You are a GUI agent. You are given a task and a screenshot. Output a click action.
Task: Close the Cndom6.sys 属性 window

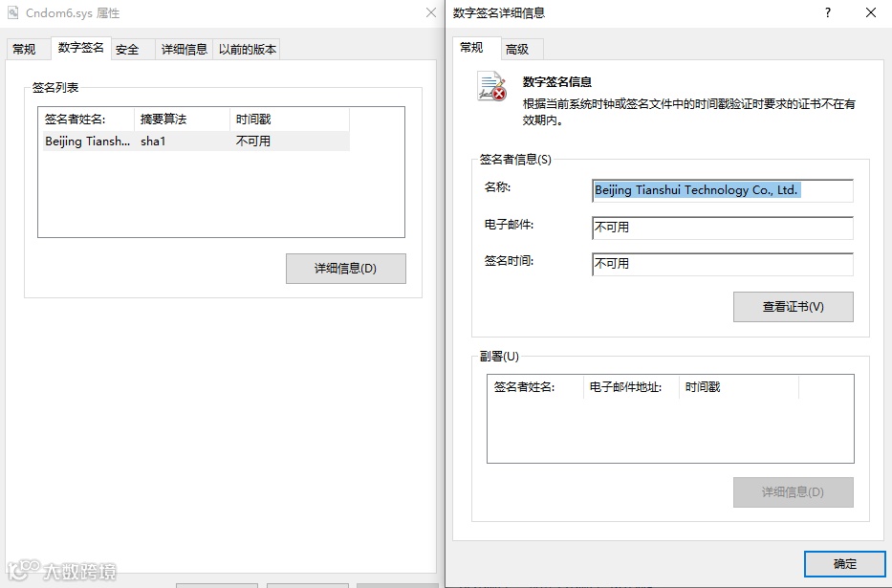pos(431,12)
